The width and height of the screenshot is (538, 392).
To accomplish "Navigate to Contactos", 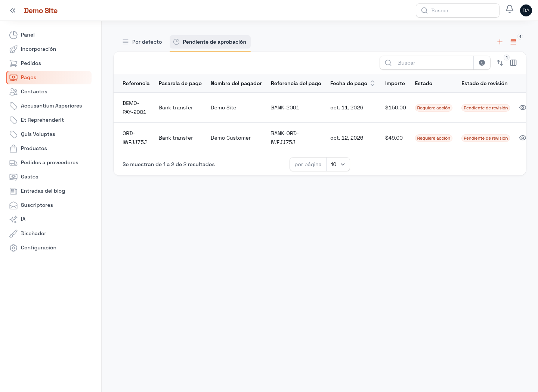I will (49, 91).
